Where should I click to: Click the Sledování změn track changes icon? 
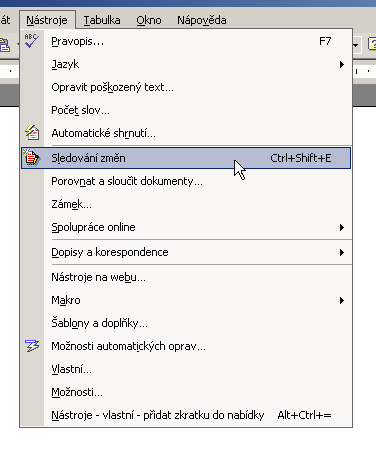32,158
